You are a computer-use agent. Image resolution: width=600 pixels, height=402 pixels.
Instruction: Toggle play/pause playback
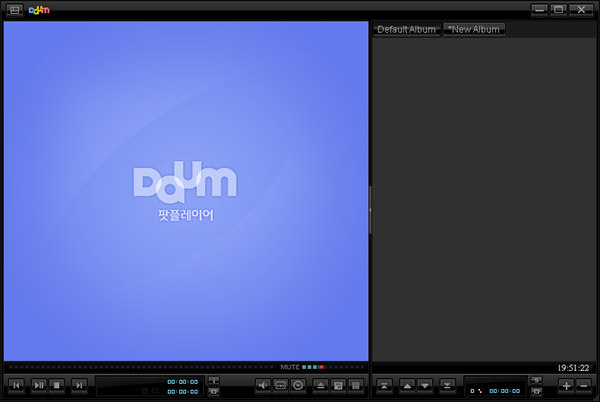click(x=39, y=385)
